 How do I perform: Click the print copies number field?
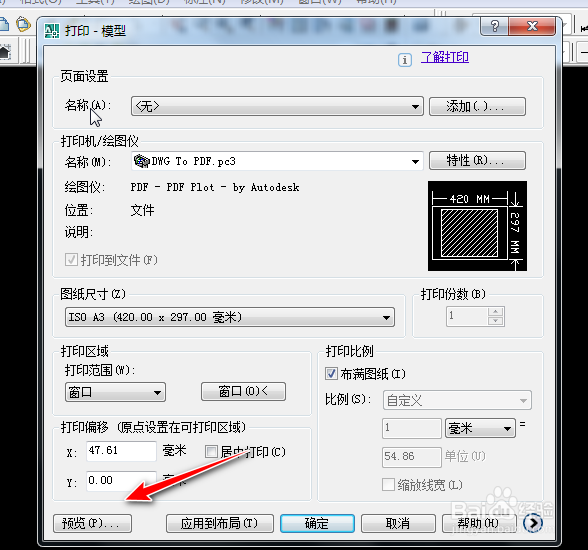[x=467, y=316]
